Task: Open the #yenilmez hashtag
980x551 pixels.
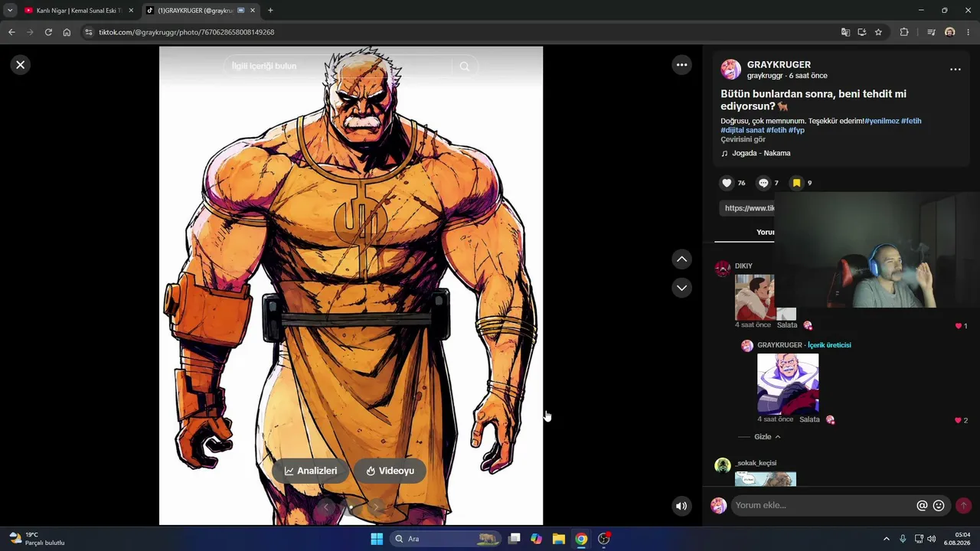Action: click(x=881, y=121)
